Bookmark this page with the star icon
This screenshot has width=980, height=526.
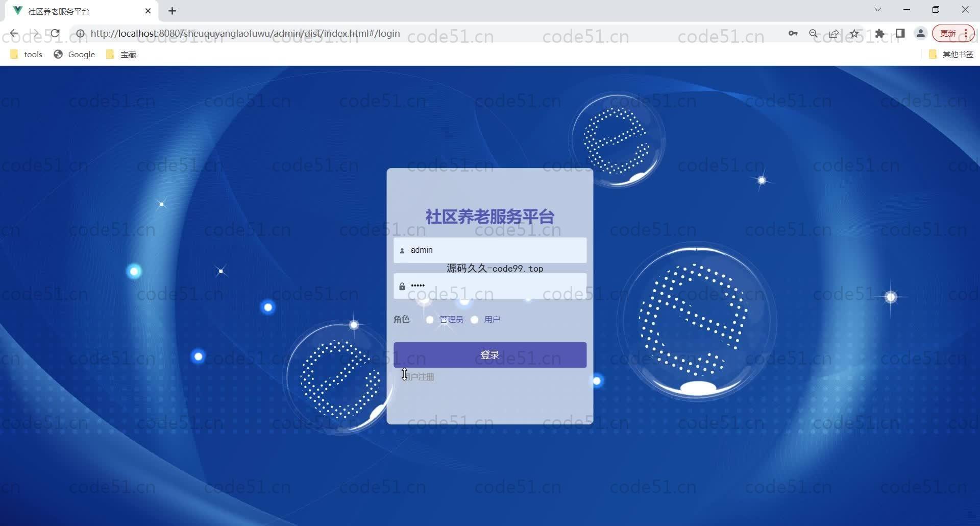point(854,34)
